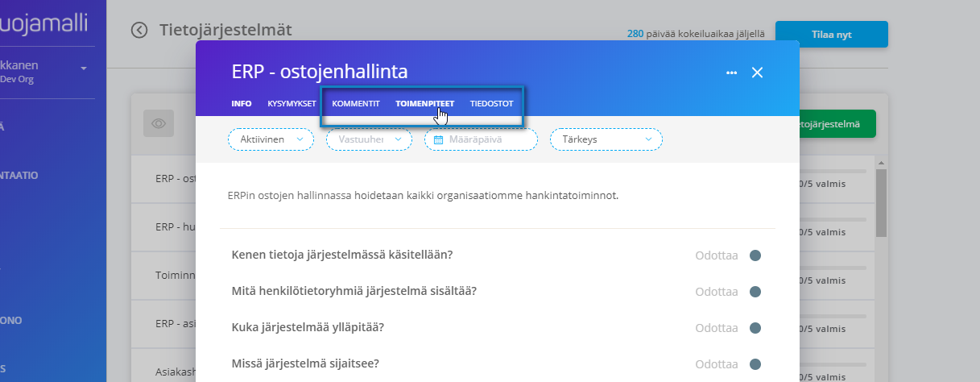Switch to the KYSYMYKSET tab
Image resolution: width=980 pixels, height=382 pixels.
(292, 104)
